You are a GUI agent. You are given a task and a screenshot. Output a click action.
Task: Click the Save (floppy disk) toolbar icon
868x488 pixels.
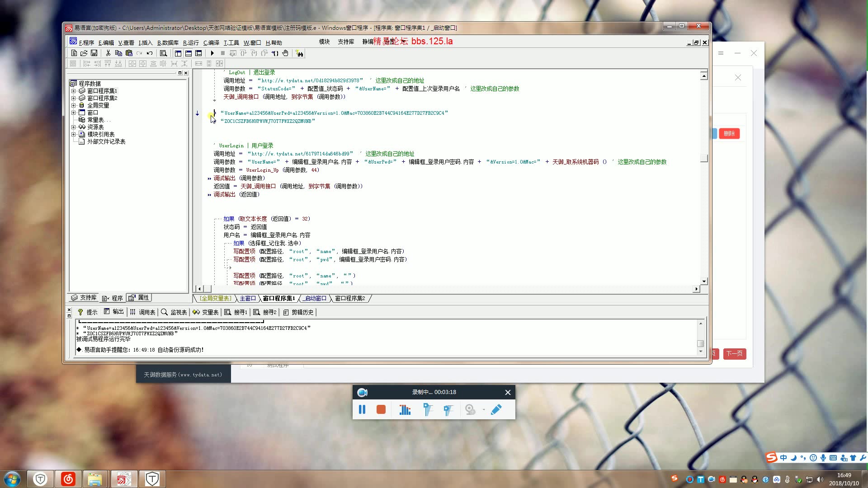(94, 53)
